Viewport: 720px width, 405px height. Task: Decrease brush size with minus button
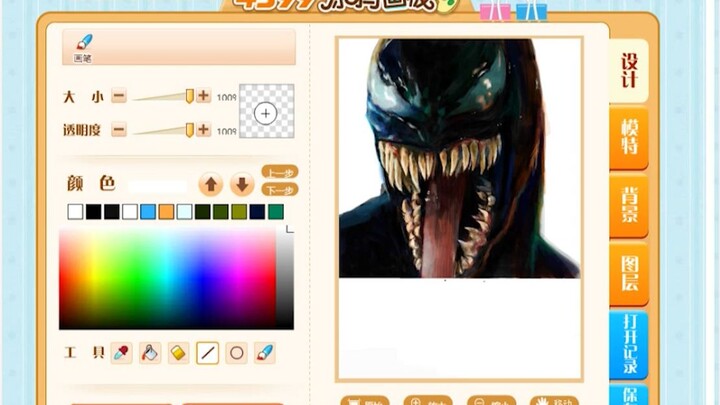[119, 96]
